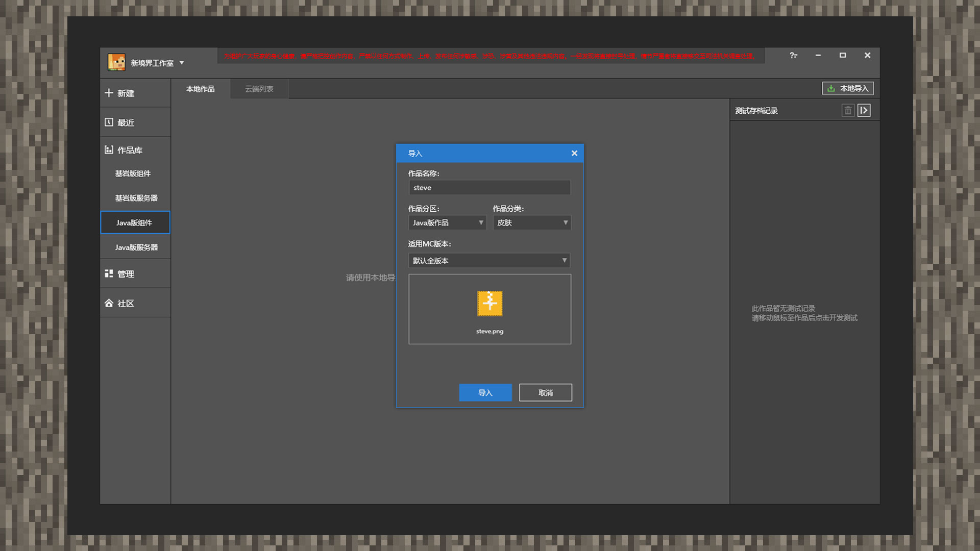980x551 pixels.
Task: Click the steve.png file name
Action: [489, 331]
